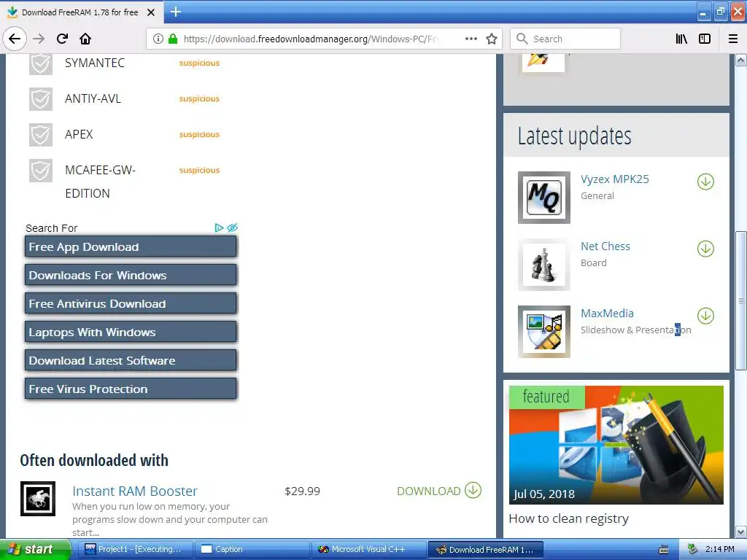Click the MaxMedia thumbnail image

click(x=544, y=332)
